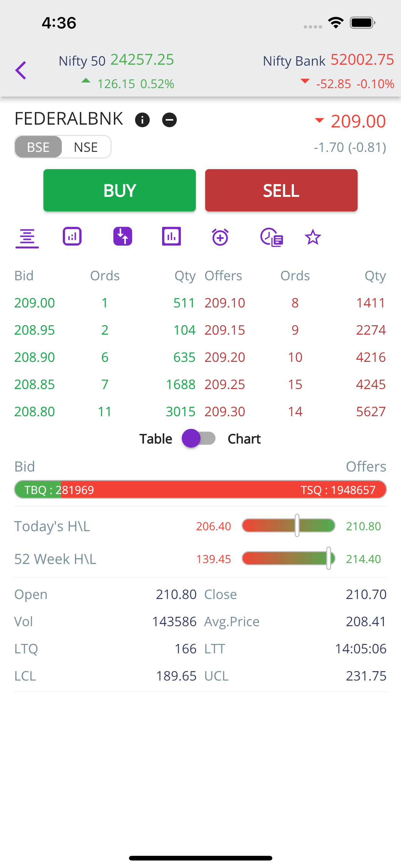Open FEDERALBNK info icon
The width and height of the screenshot is (401, 868).
pyautogui.click(x=142, y=120)
